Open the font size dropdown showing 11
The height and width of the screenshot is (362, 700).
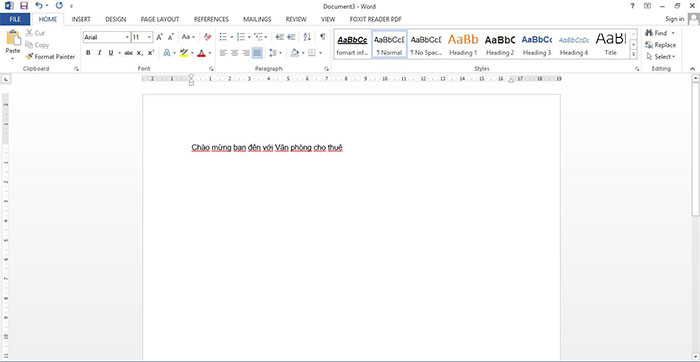pyautogui.click(x=150, y=37)
